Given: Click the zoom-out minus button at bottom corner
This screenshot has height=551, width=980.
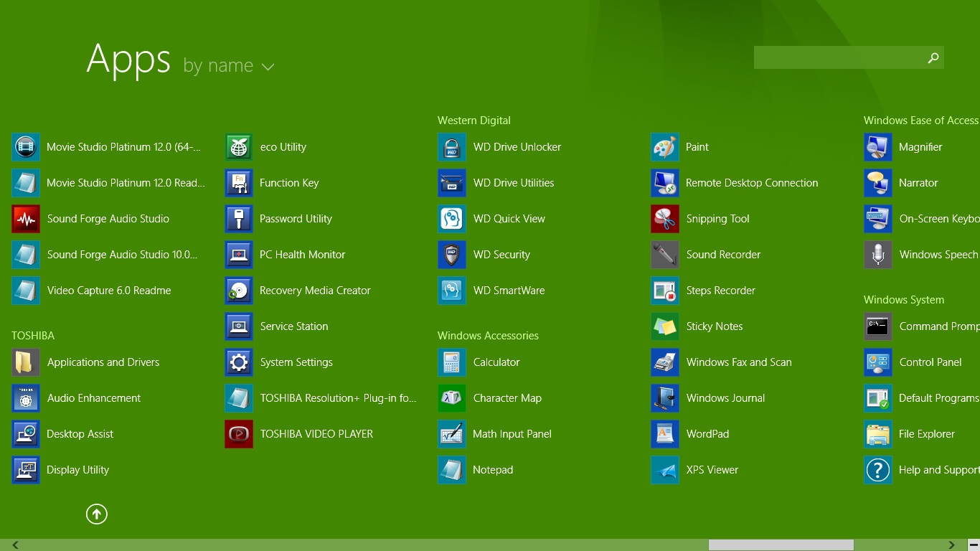Looking at the screenshot, I should (x=974, y=545).
